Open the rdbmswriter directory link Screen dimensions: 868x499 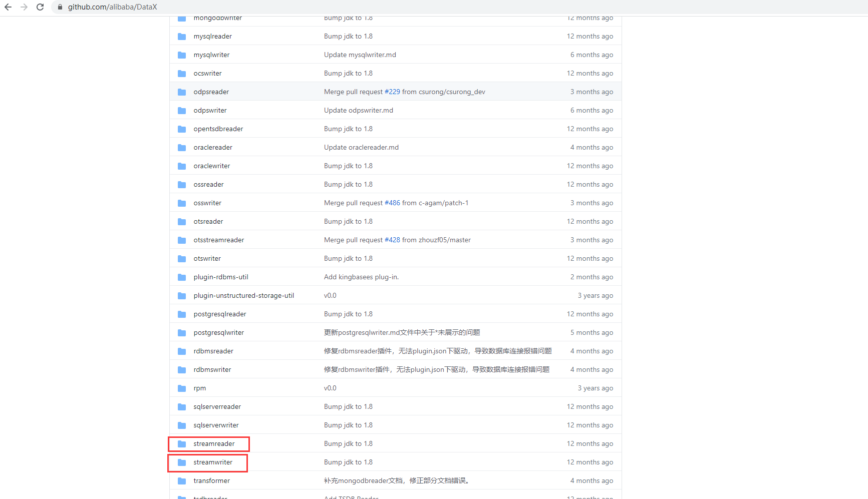[212, 370]
